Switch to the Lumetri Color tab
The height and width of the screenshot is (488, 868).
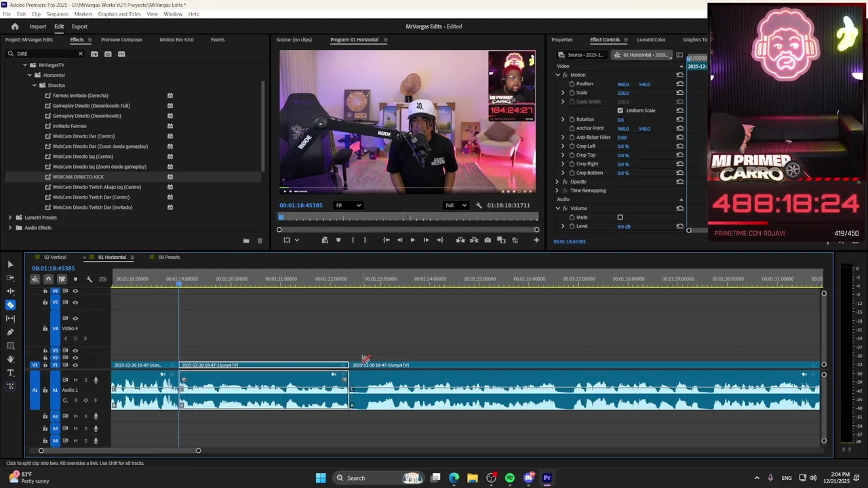(651, 39)
